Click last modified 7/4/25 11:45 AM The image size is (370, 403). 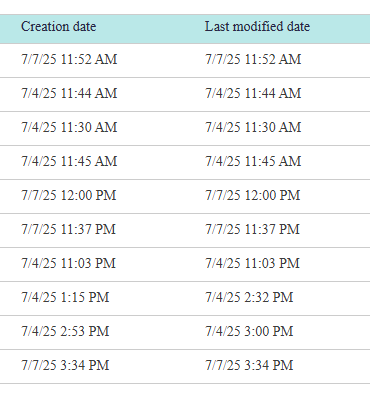[253, 161]
